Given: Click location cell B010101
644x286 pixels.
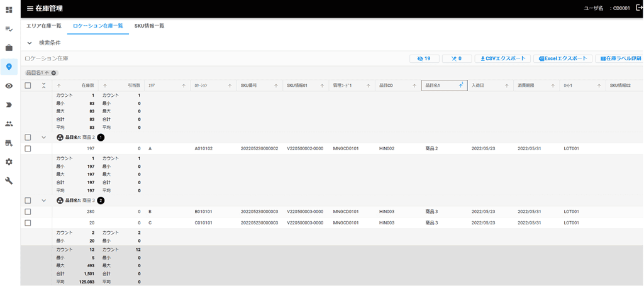Looking at the screenshot, I should [203, 212].
